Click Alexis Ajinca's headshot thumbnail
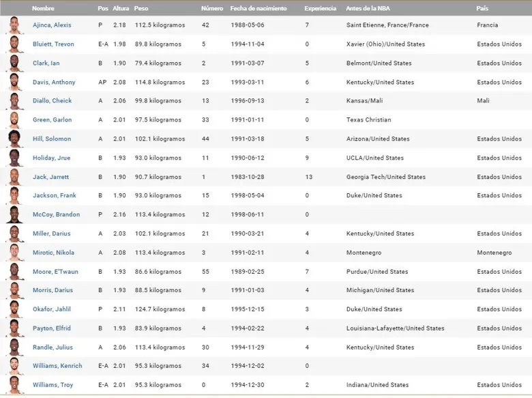The width and height of the screenshot is (532, 398). tap(14, 26)
